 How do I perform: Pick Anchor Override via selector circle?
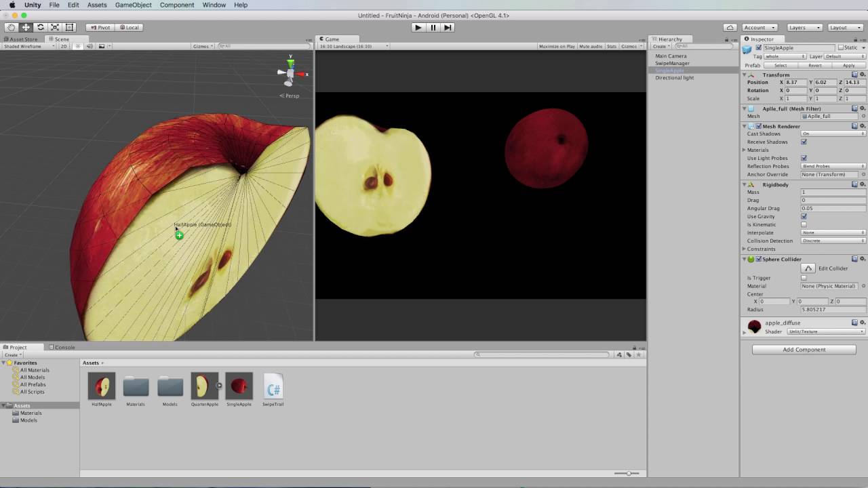[863, 174]
